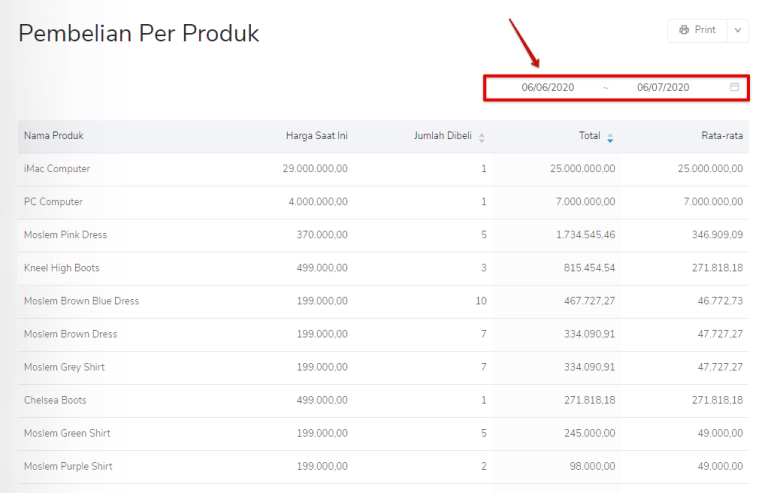Select the PC Computer product
Image resolution: width=768 pixels, height=493 pixels.
click(53, 202)
